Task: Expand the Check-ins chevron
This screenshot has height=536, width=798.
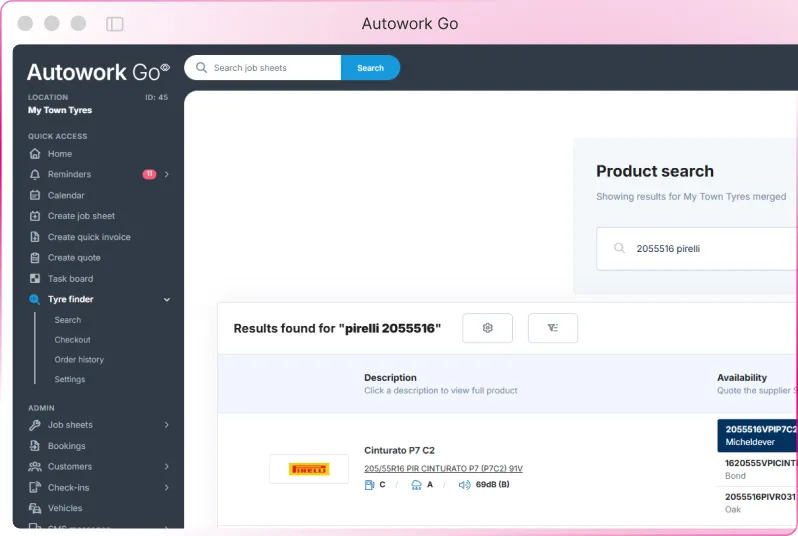Action: tap(166, 487)
